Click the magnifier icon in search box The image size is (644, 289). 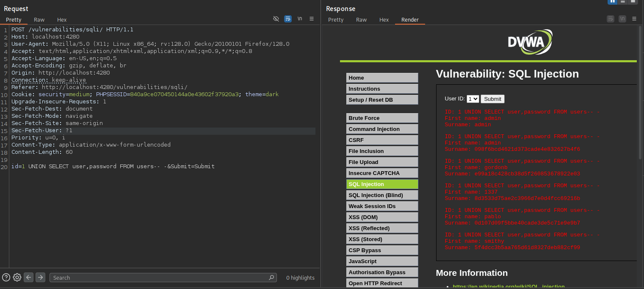click(x=271, y=278)
